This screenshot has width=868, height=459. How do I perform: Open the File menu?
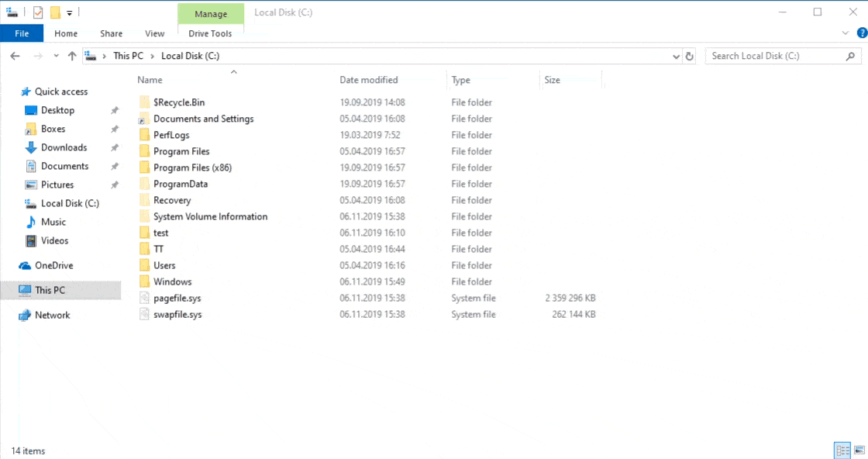tap(22, 33)
